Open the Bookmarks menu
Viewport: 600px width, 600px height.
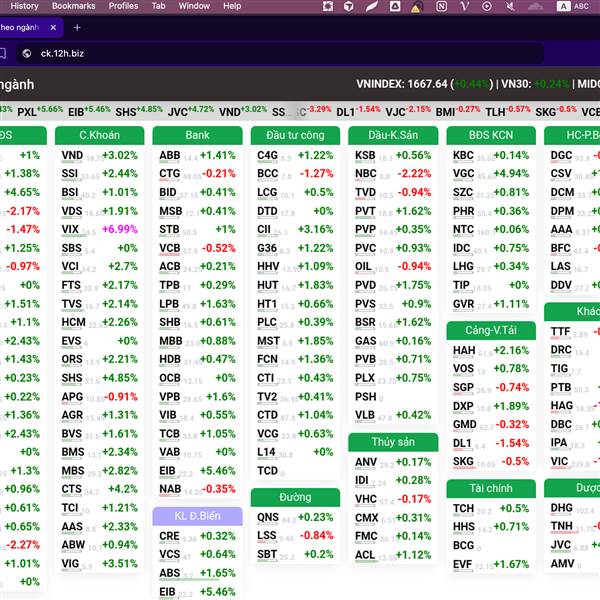[x=73, y=6]
